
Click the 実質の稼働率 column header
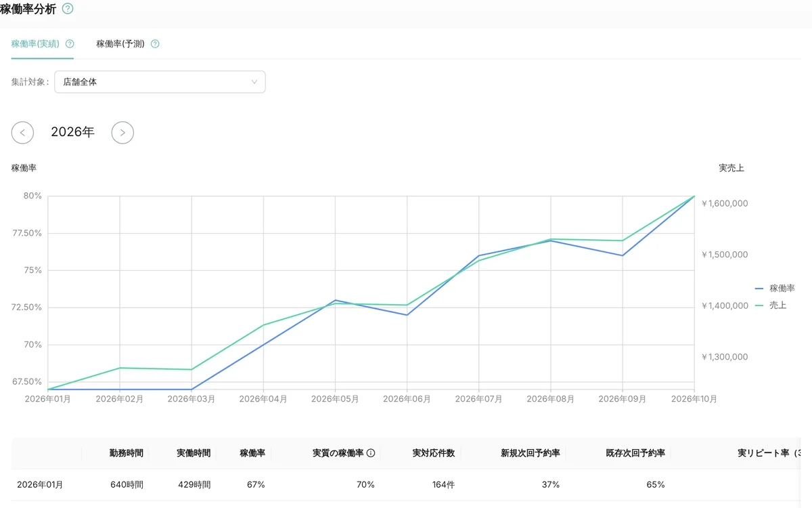[338, 453]
